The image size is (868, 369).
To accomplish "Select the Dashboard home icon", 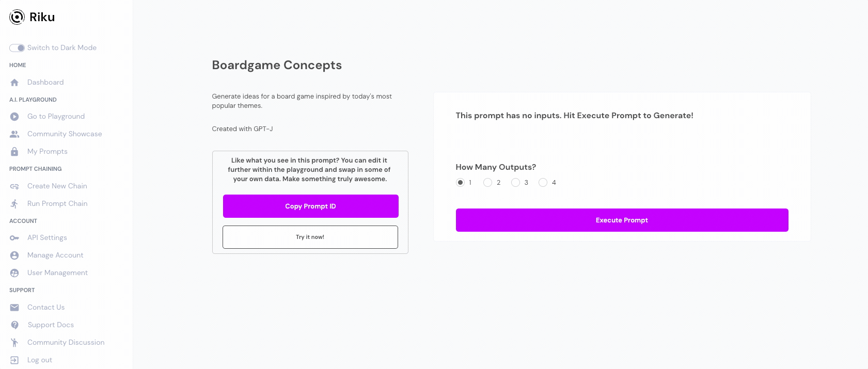I will point(14,82).
